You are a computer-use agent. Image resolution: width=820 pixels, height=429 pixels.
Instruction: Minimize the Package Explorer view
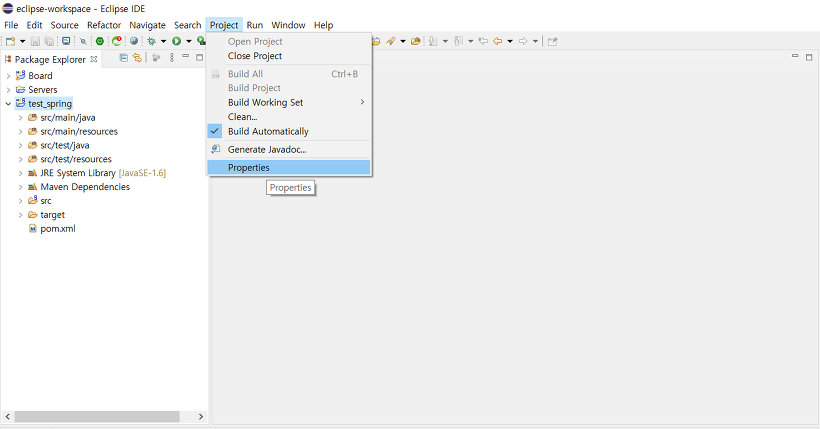click(x=186, y=56)
